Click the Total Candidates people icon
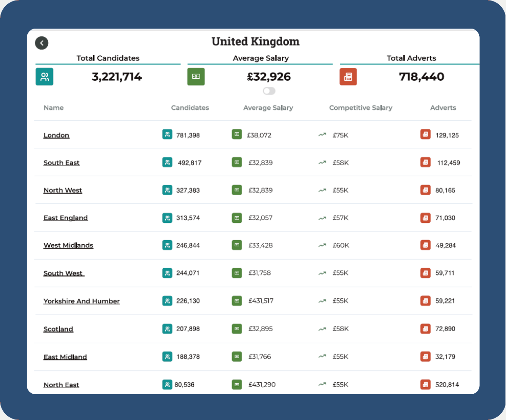Screen dimensions: 506x420 [44, 77]
